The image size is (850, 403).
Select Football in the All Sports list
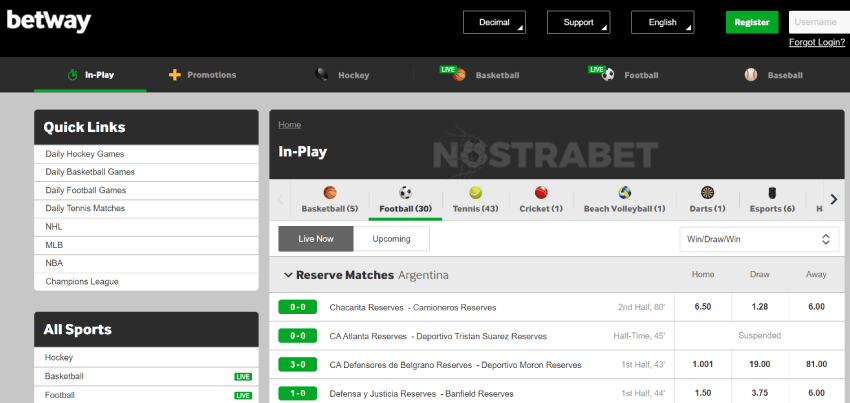click(x=146, y=395)
